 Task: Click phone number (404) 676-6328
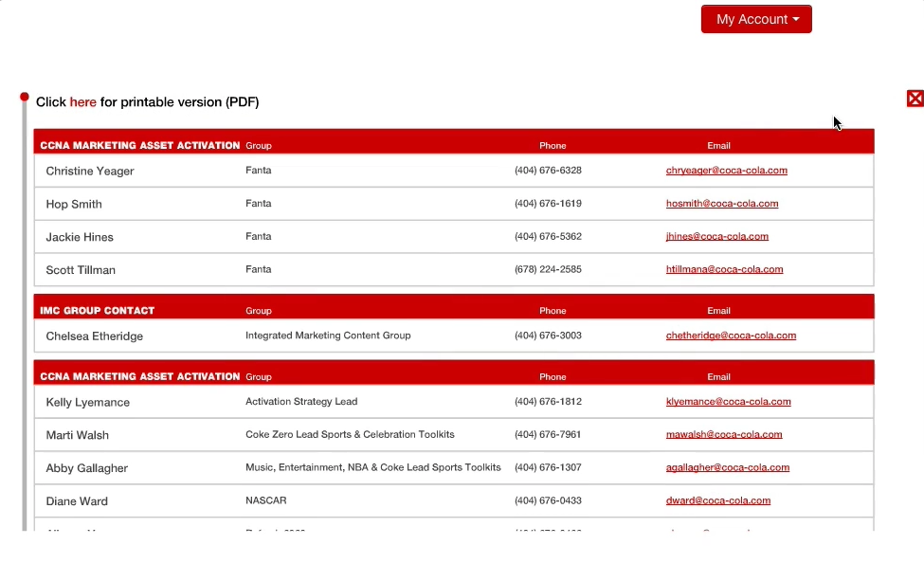(548, 171)
